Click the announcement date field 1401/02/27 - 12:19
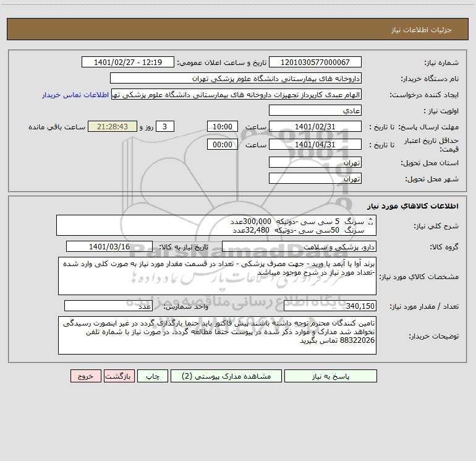 (x=128, y=62)
